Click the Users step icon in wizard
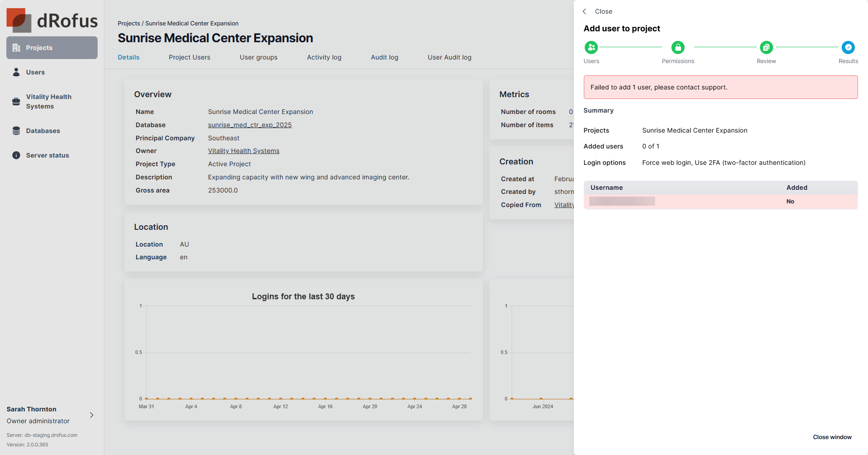The height and width of the screenshot is (455, 868). coord(591,47)
